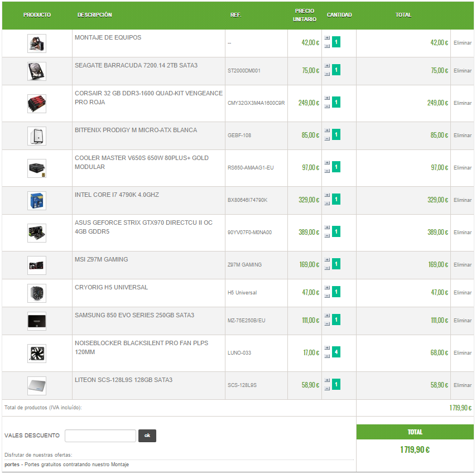This screenshot has height=474, width=476.
Task: Remove Seagate Barracuda with Eliminar
Action: [463, 71]
